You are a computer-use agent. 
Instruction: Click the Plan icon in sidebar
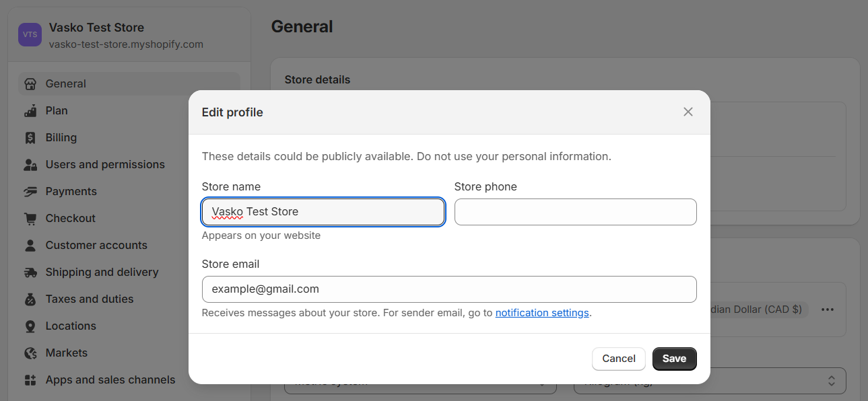(x=30, y=111)
